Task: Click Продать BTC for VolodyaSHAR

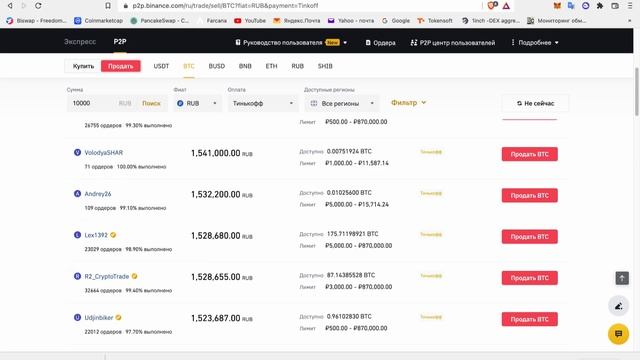Action: click(529, 154)
